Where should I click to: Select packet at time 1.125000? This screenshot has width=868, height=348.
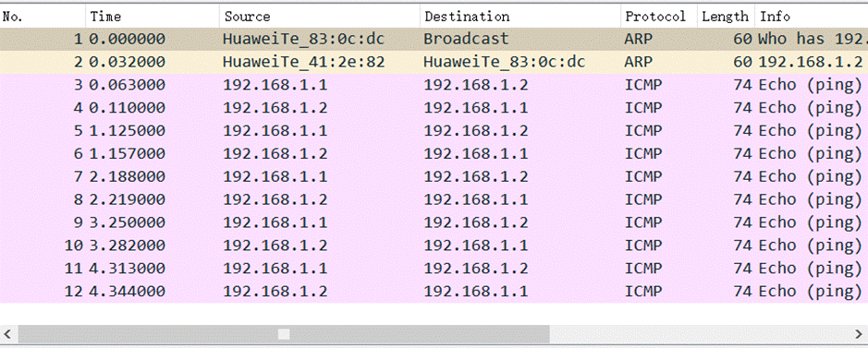(434, 131)
